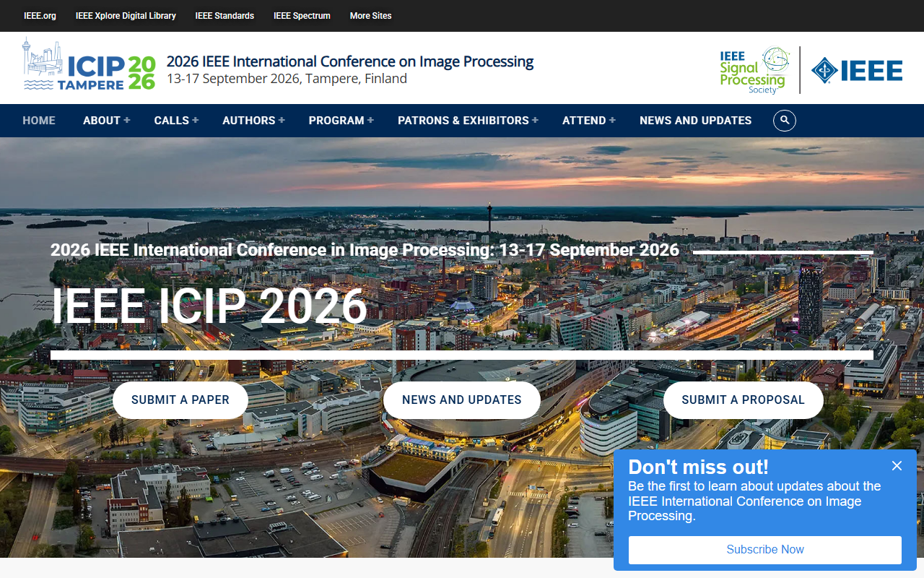Open the Program menu item
Image resolution: width=924 pixels, height=578 pixels.
tap(336, 121)
